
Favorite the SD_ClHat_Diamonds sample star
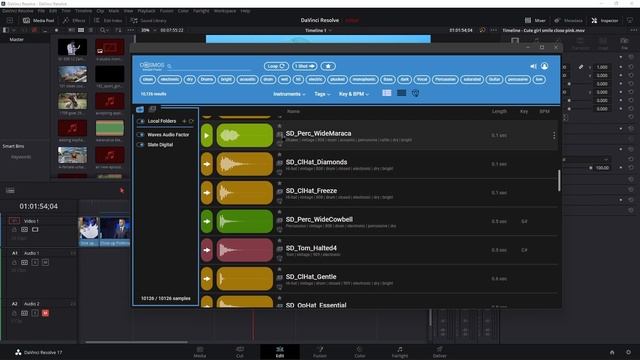tap(280, 155)
